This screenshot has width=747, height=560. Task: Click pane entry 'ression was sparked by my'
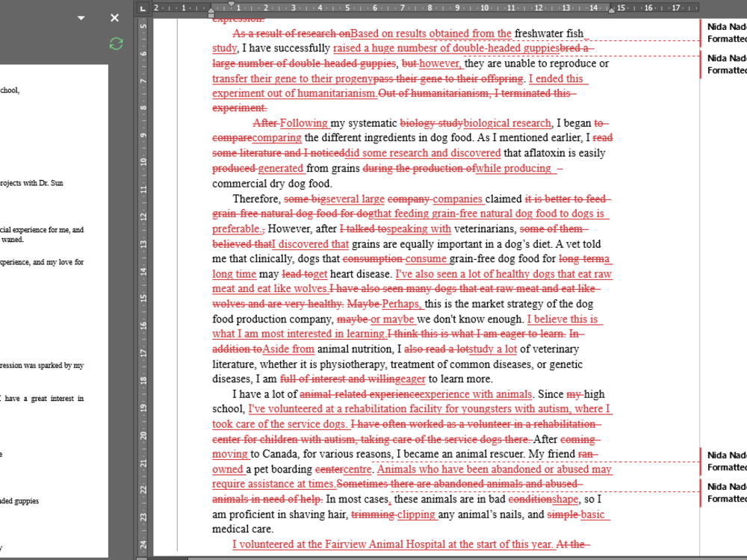[x=42, y=365]
